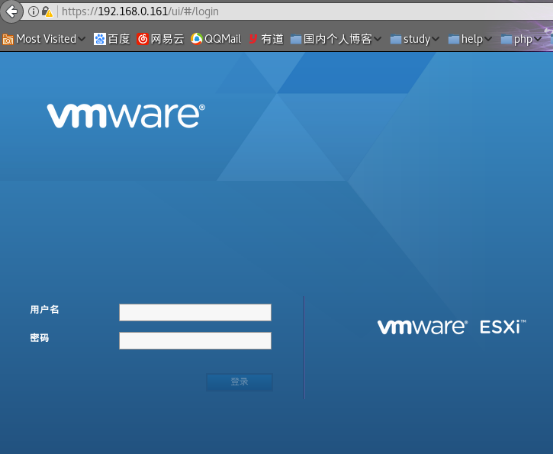Open the QQMail bookmark icon
The height and width of the screenshot is (454, 554).
(x=196, y=39)
